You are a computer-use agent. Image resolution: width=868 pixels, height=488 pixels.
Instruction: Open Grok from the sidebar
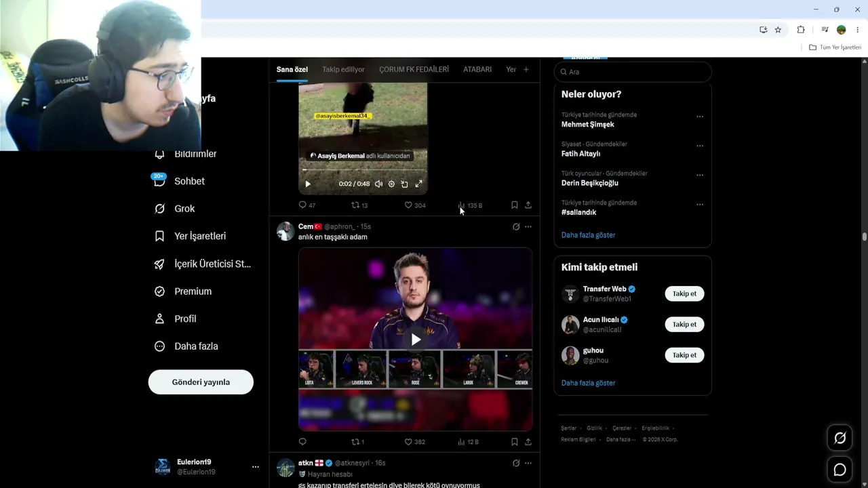point(175,209)
